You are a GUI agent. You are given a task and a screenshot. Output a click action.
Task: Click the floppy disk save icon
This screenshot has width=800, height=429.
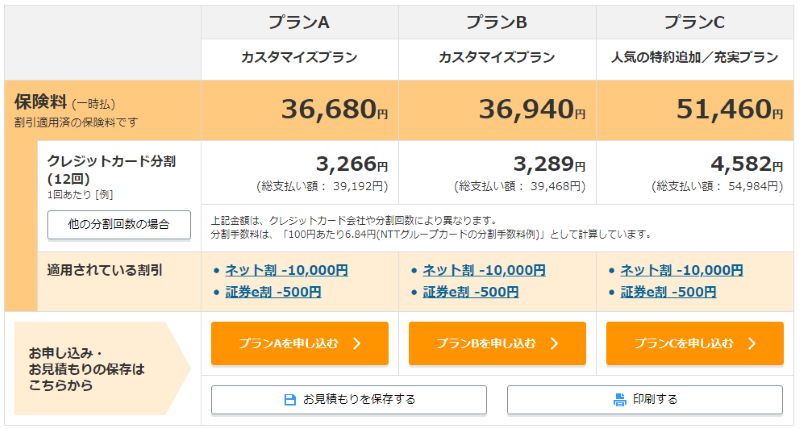coord(290,400)
